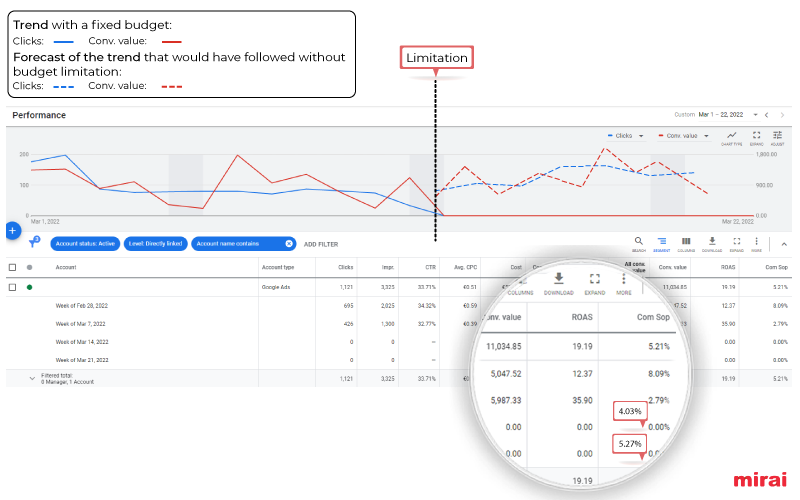This screenshot has width=800, height=500.
Task: Click the Performance section heading
Action: click(x=39, y=115)
